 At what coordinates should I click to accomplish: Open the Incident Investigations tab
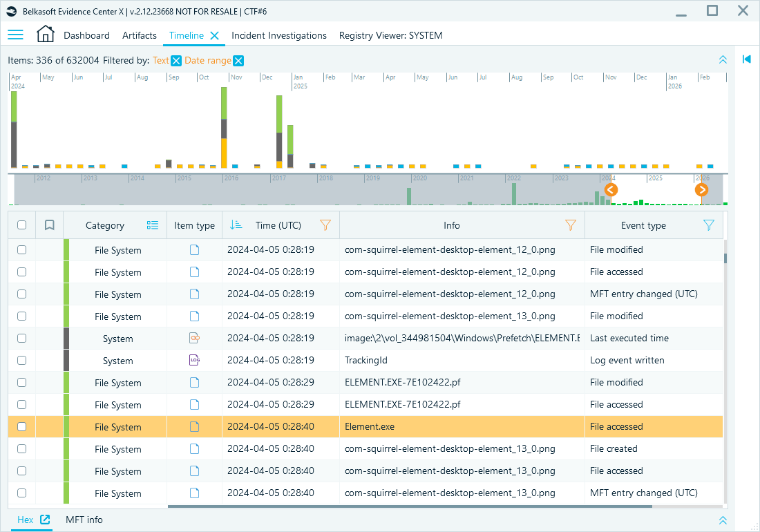[279, 35]
